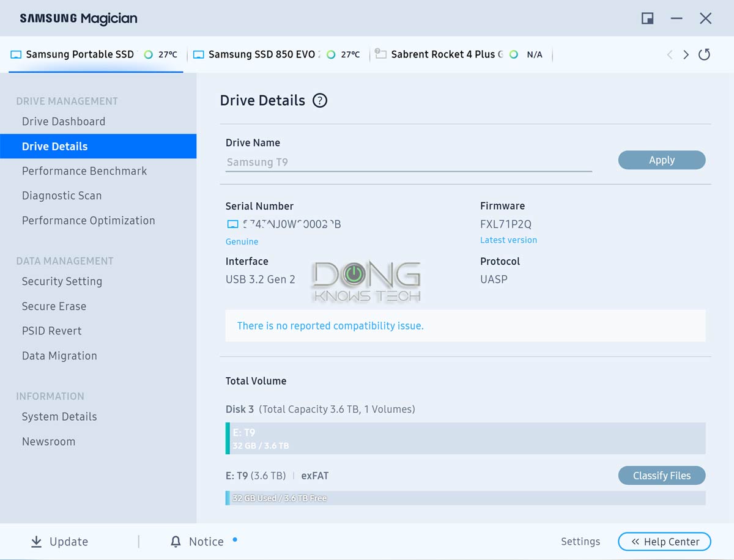Click the Notice bell icon

click(x=176, y=542)
